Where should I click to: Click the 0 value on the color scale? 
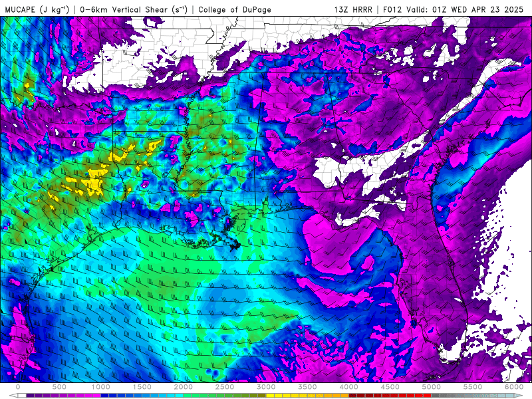(x=18, y=387)
